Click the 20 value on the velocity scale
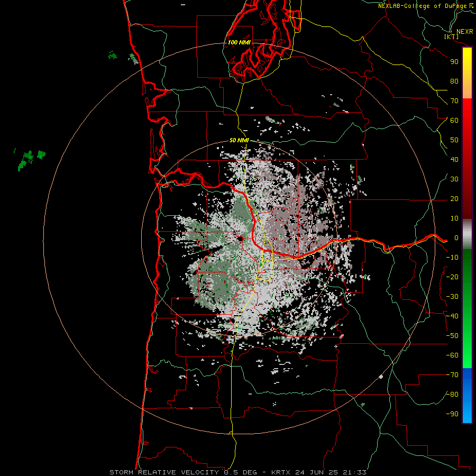 [454, 198]
